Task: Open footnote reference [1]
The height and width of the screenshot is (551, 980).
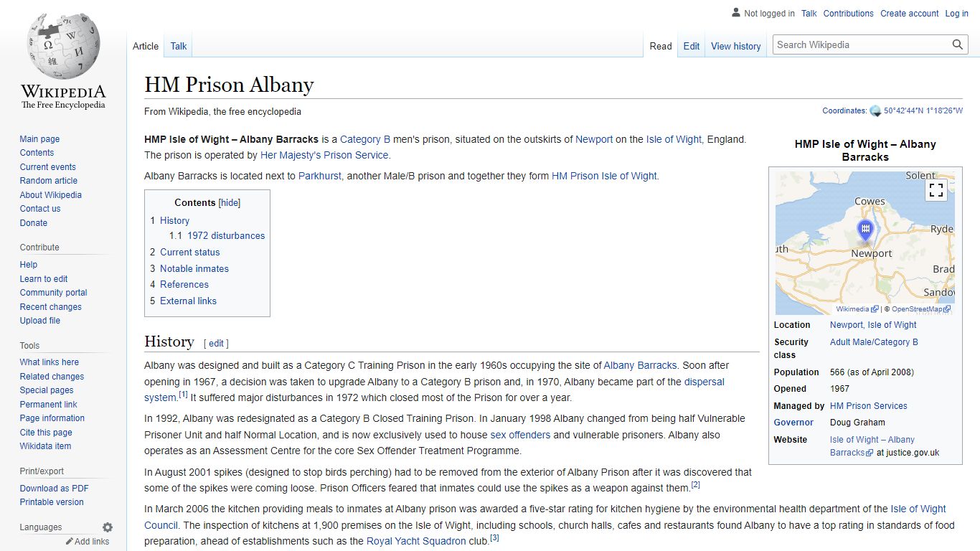Action: click(x=183, y=394)
